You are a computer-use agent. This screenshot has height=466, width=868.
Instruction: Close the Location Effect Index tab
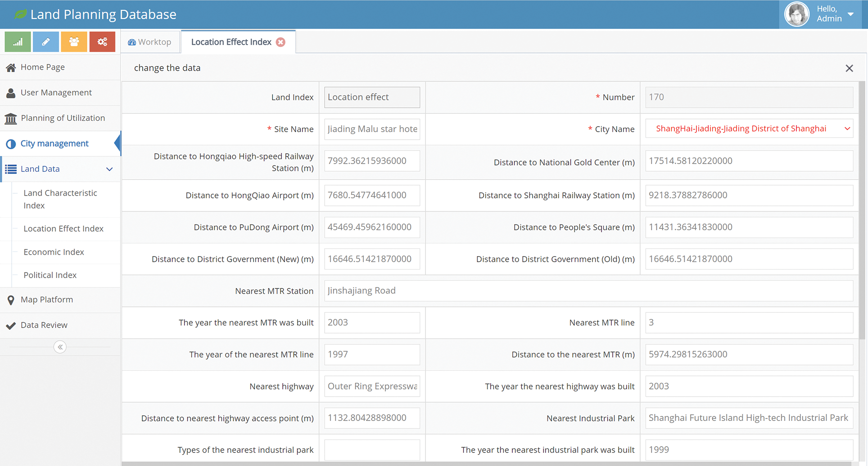(x=281, y=42)
